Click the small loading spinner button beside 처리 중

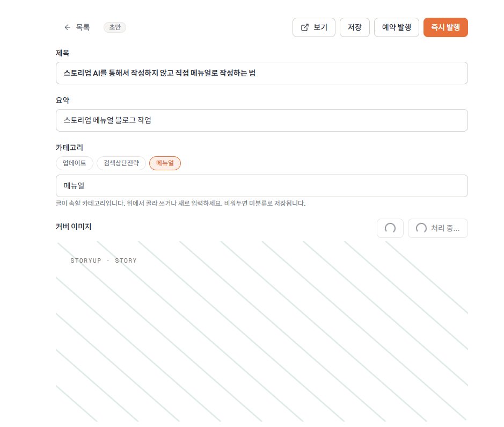(390, 228)
